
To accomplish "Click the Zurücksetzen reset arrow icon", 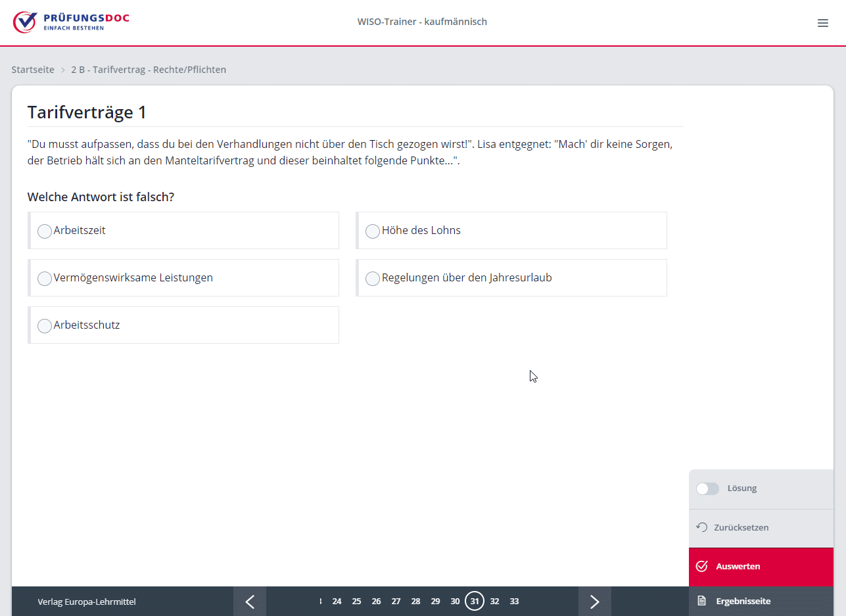I will click(x=701, y=527).
